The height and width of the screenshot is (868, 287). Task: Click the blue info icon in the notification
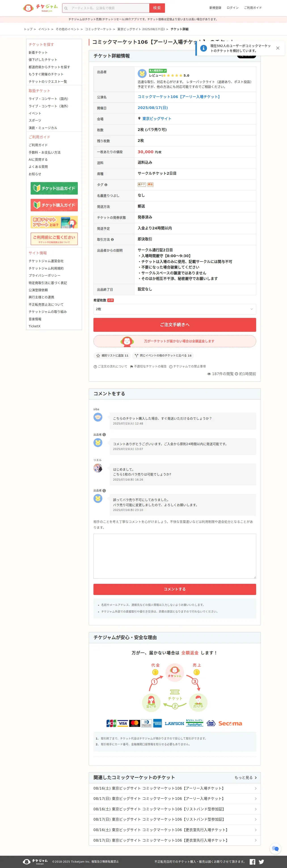pyautogui.click(x=203, y=48)
